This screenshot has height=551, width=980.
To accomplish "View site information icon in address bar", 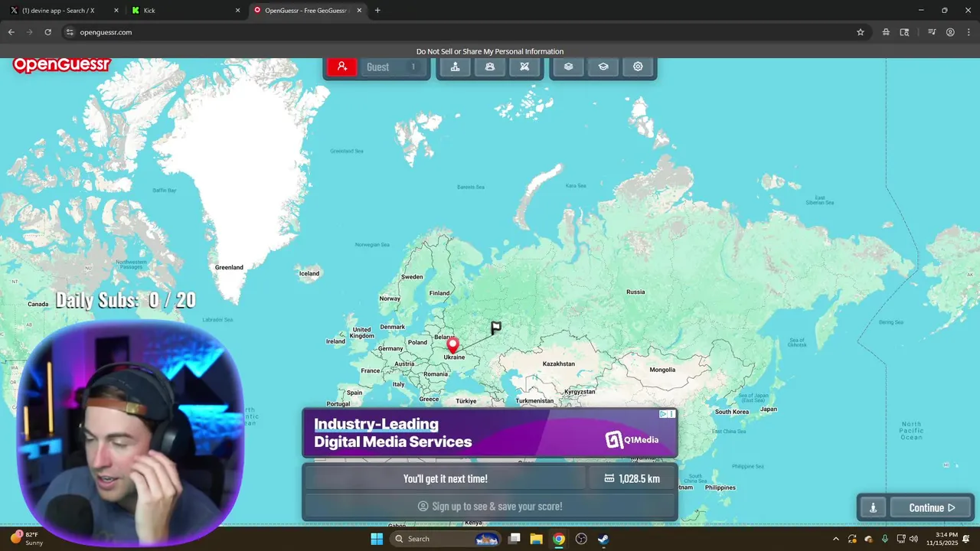I will (70, 32).
